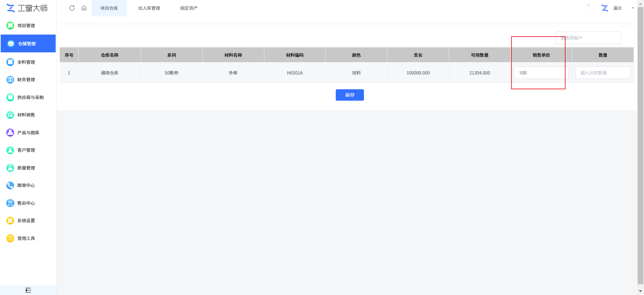This screenshot has height=295, width=644.
Task: Open 财务管理 from the sidebar
Action: coord(26,80)
